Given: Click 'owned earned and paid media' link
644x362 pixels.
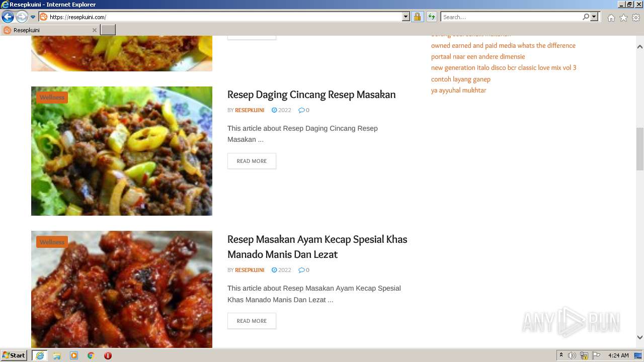Looking at the screenshot, I should click(503, 45).
